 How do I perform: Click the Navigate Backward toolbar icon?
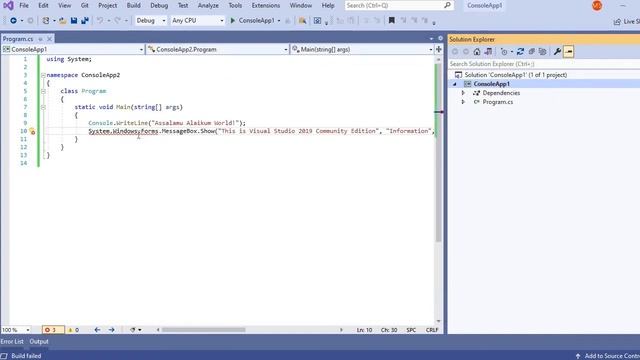(13, 20)
